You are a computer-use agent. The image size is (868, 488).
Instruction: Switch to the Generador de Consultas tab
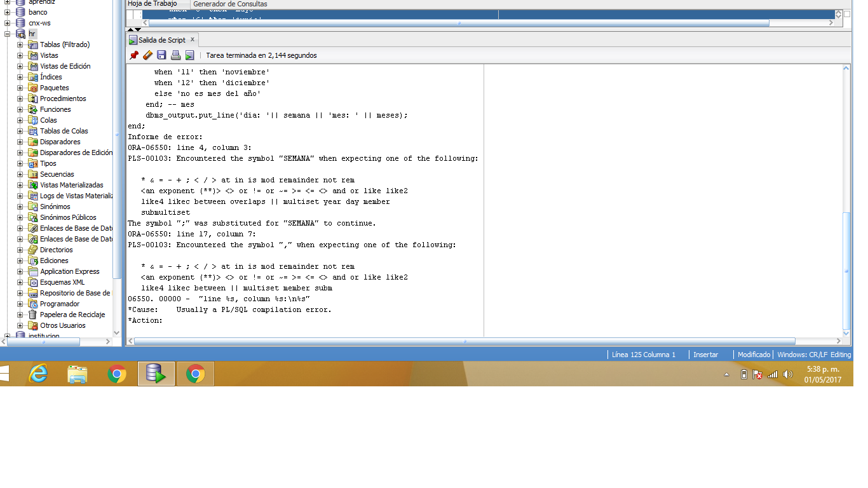[x=230, y=4]
